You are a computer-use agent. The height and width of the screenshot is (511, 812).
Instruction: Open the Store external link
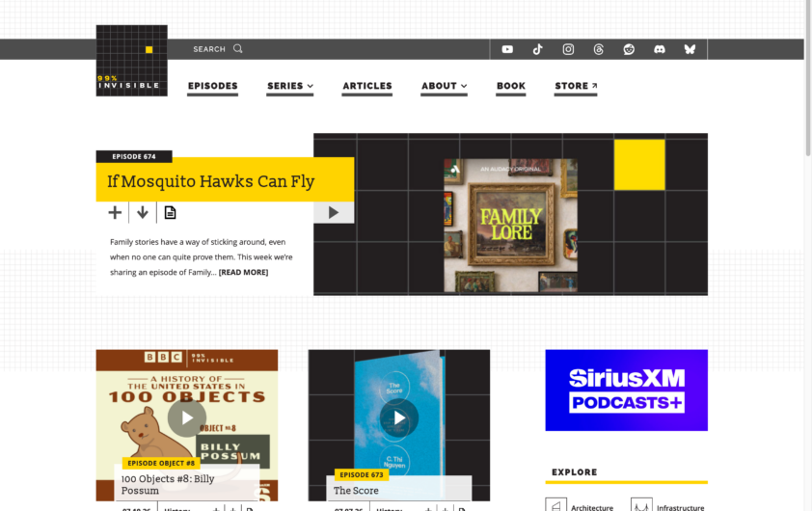576,86
